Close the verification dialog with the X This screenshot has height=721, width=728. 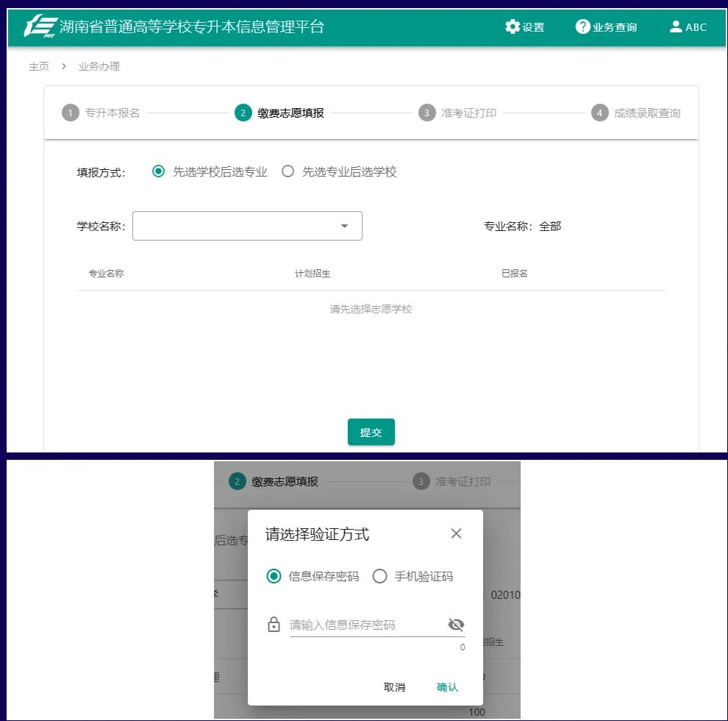(x=456, y=533)
